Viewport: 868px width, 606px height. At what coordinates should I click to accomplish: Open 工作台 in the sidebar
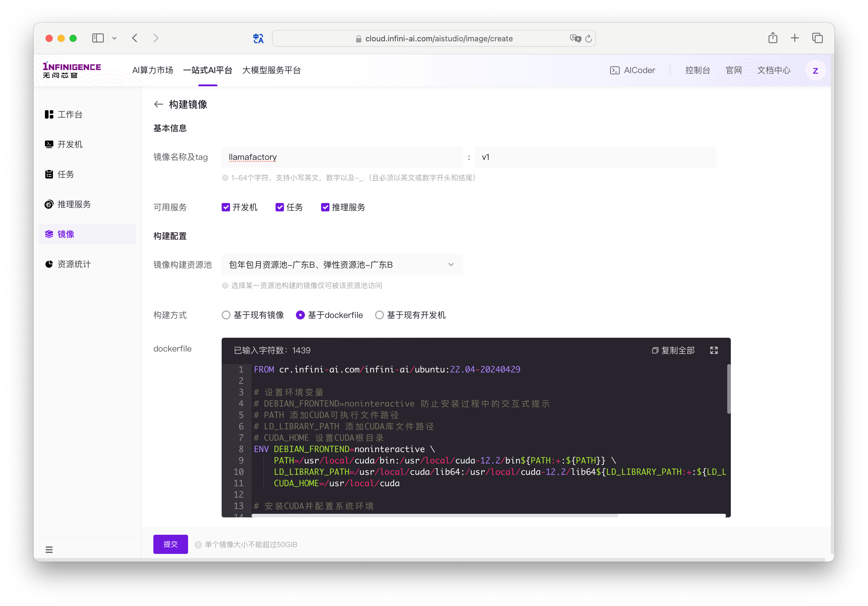(87, 114)
